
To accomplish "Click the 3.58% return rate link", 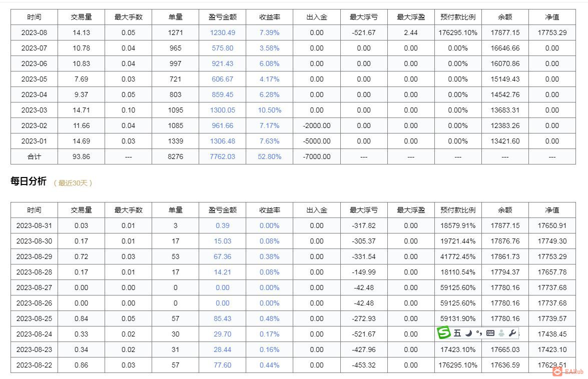I will coord(269,48).
